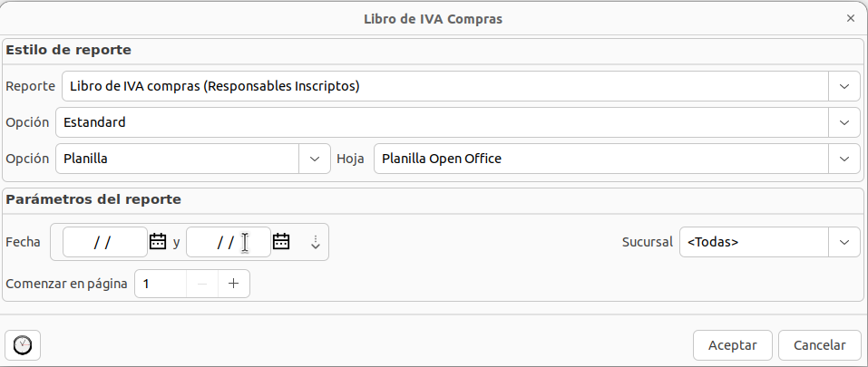Image resolution: width=868 pixels, height=367 pixels.
Task: Open the start date calendar picker
Action: coord(158,242)
